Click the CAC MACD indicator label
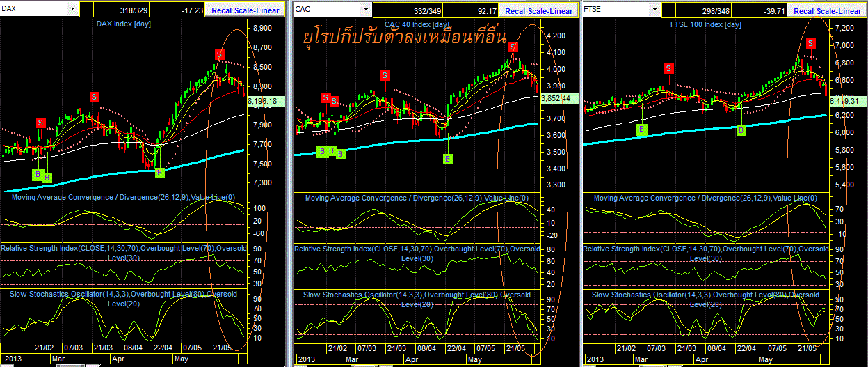Viewport: 868px width, 367px height. [x=418, y=198]
